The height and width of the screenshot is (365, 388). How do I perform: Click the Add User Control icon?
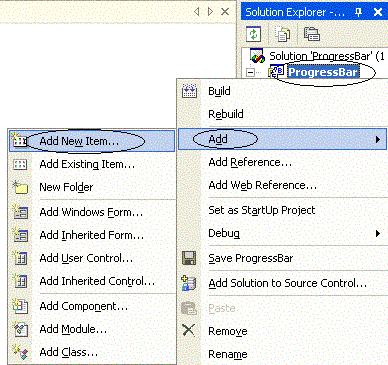pyautogui.click(x=20, y=258)
